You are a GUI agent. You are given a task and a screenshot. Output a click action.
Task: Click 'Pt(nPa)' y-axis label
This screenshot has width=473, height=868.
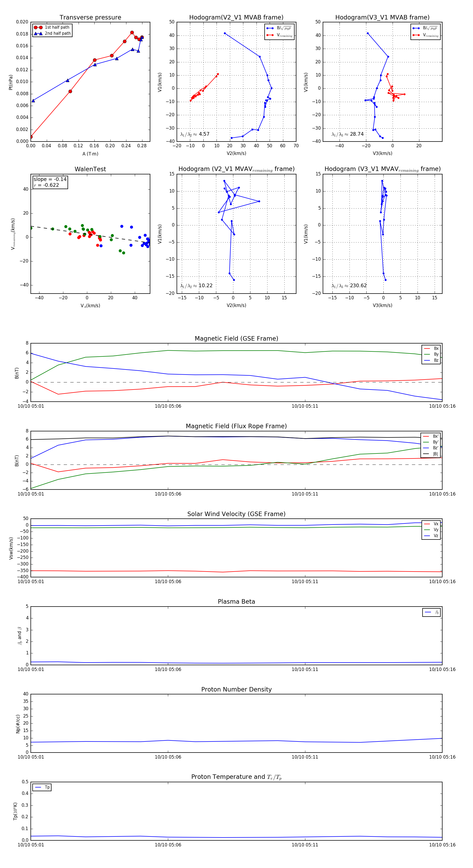11,82
